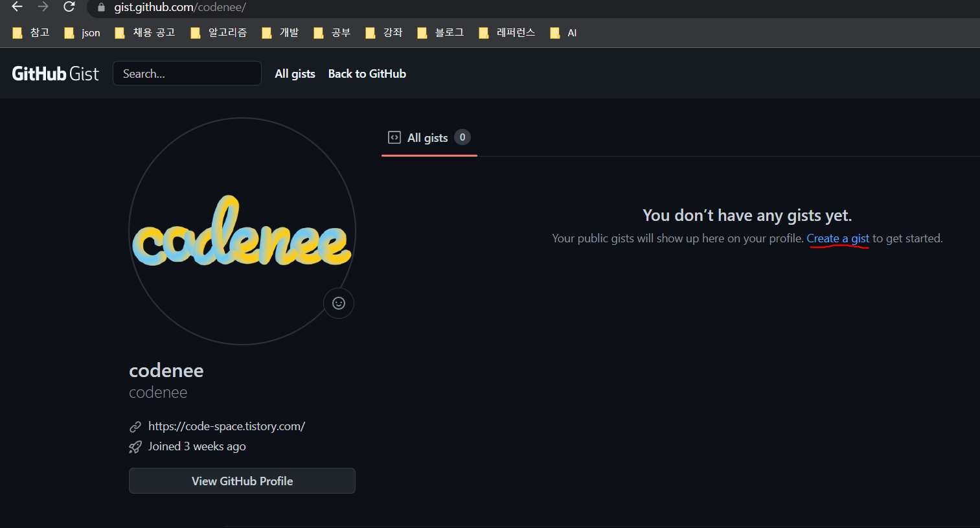Click the link chain icon by URL
The image size is (980, 528).
tap(135, 427)
